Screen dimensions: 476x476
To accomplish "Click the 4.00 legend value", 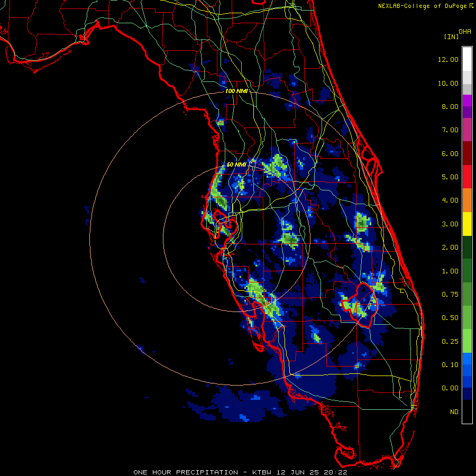I will tap(450, 200).
